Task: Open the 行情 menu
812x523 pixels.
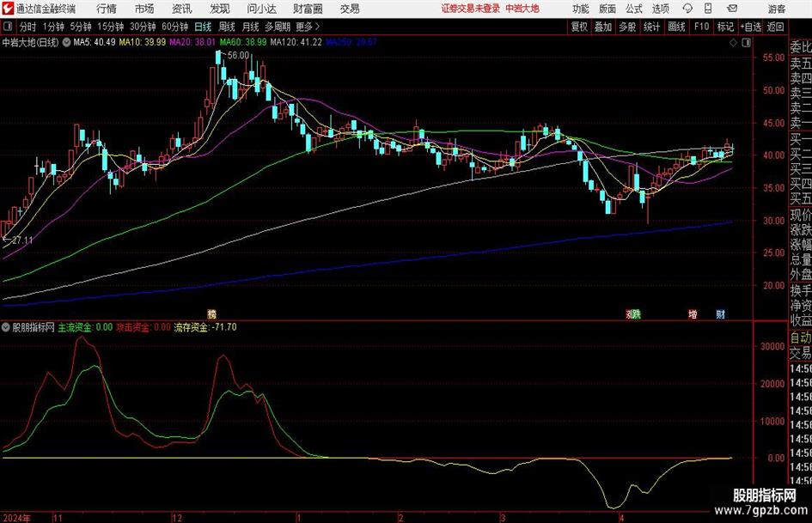Action: coord(107,9)
